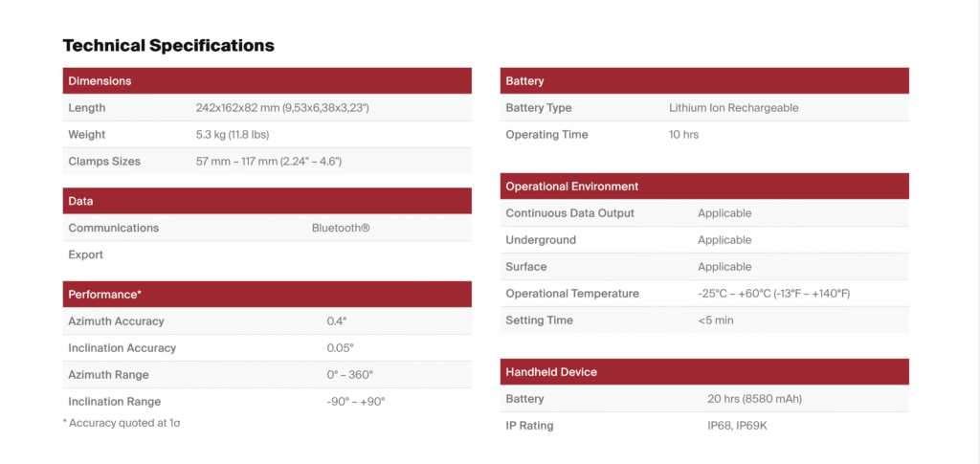Select the Export row label
Image resolution: width=980 pixels, height=464 pixels.
pos(85,255)
